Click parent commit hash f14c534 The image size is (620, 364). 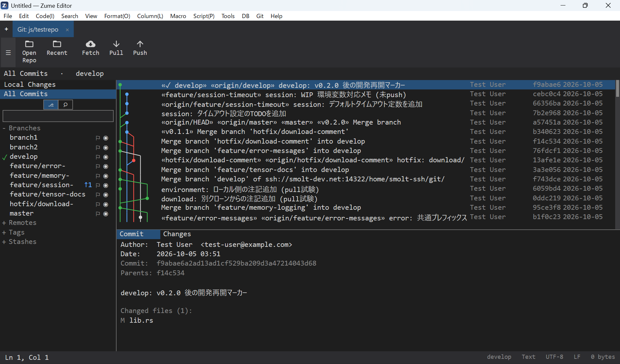click(x=170, y=273)
